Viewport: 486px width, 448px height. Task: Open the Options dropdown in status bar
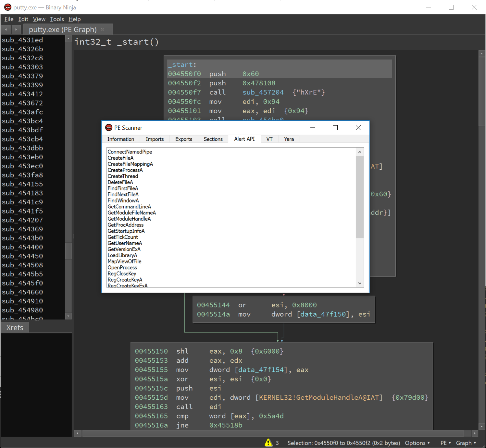tap(417, 443)
